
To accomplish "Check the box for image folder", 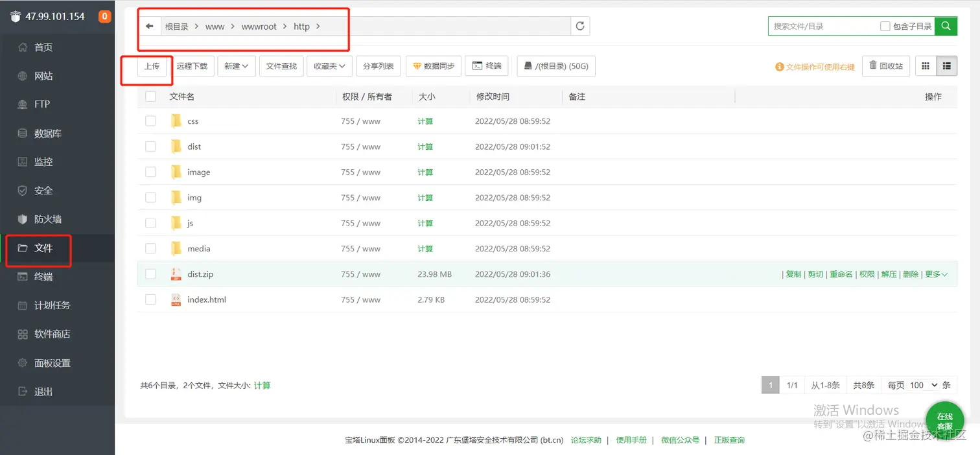I will [x=151, y=172].
